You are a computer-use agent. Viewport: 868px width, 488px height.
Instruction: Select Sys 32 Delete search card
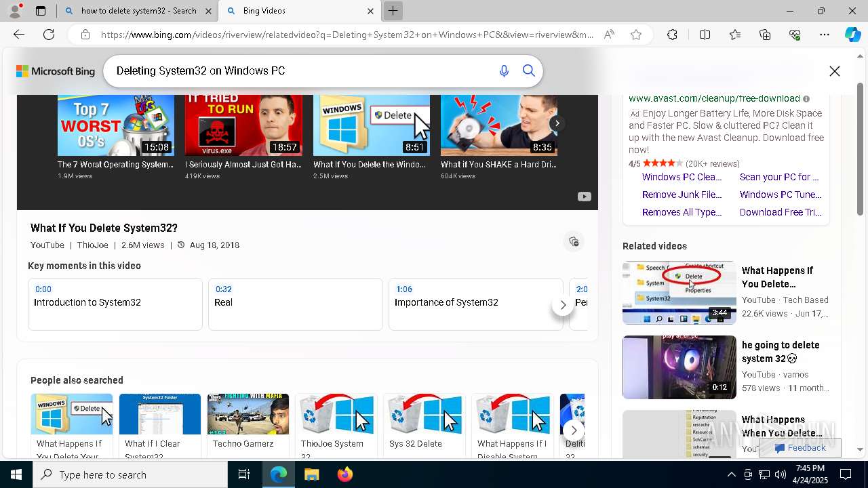pyautogui.click(x=425, y=426)
